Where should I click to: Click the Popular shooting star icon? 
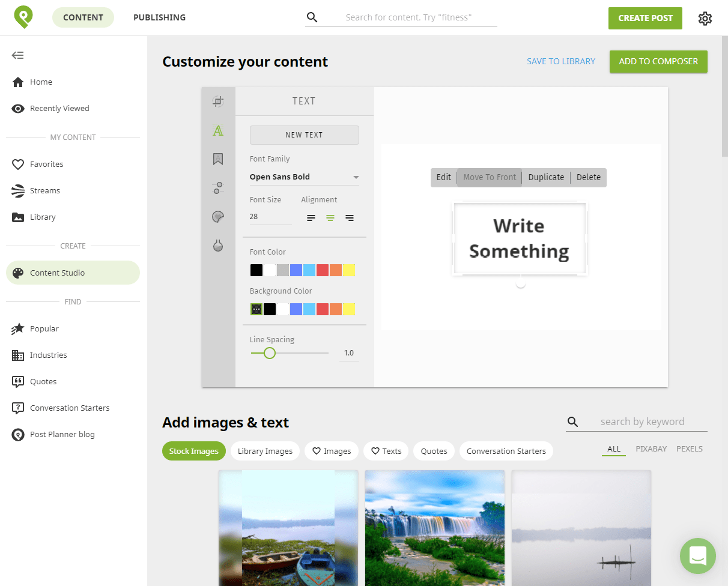pyautogui.click(x=18, y=329)
